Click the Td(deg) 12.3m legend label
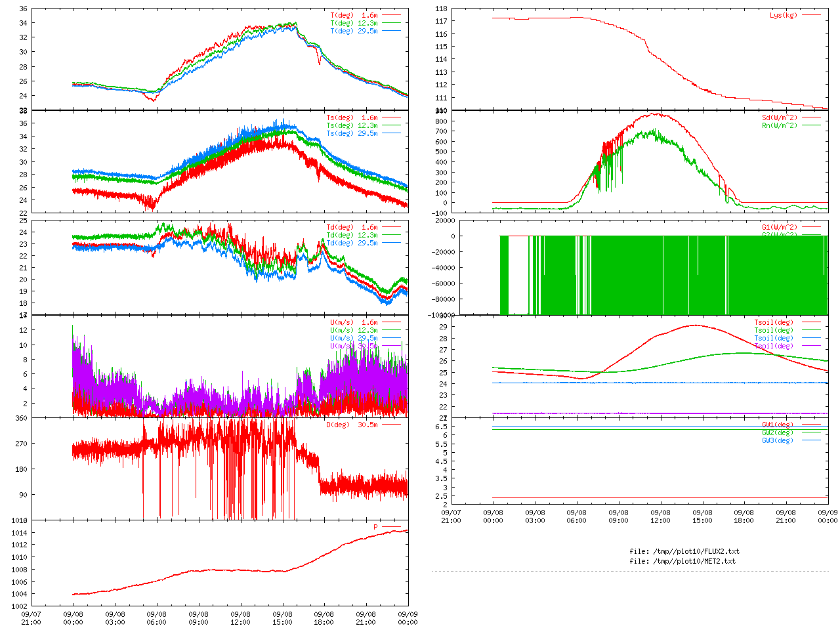The width and height of the screenshot is (840, 630). 352,235
